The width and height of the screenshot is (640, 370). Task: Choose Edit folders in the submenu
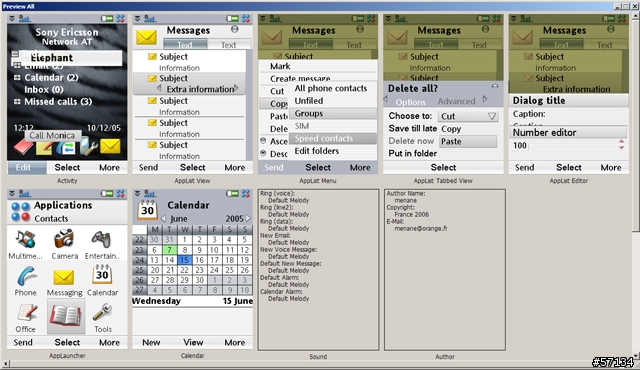click(317, 151)
